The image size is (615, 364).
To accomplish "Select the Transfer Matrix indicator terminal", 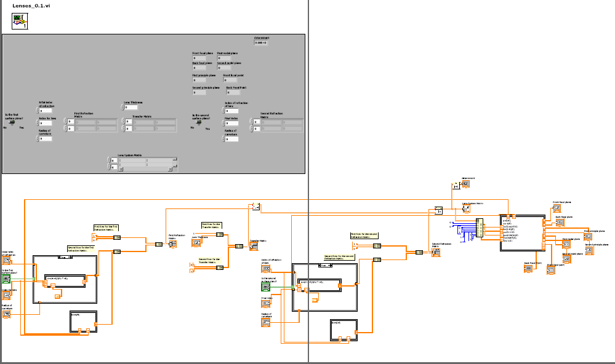I will coord(253,247).
